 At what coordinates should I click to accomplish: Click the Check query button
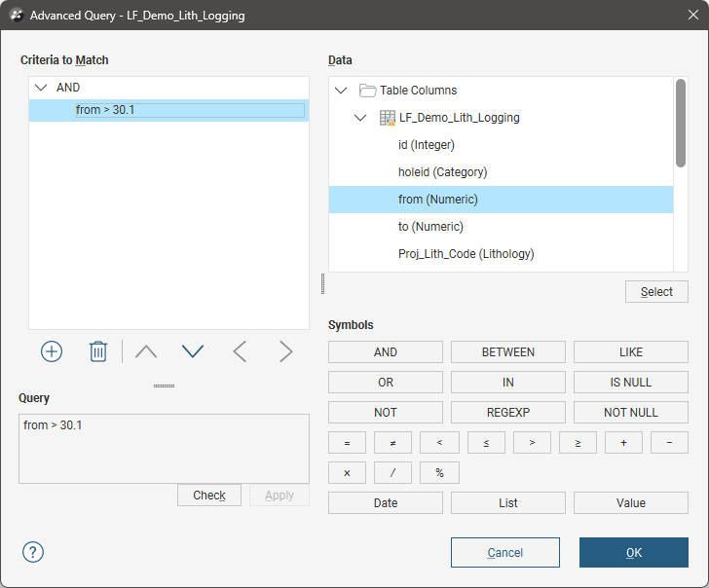209,496
